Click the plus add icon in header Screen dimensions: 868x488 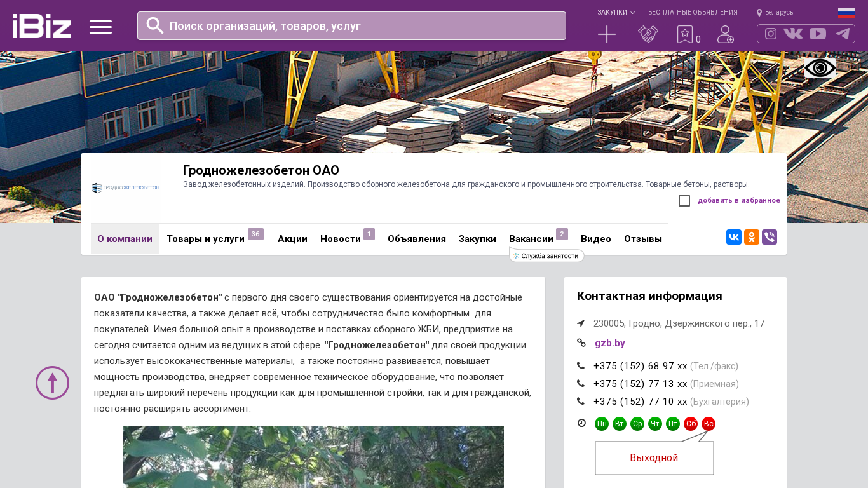click(607, 34)
